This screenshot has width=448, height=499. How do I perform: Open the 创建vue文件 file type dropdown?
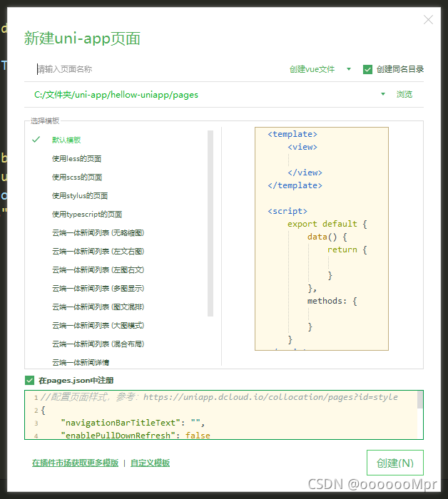(320, 69)
